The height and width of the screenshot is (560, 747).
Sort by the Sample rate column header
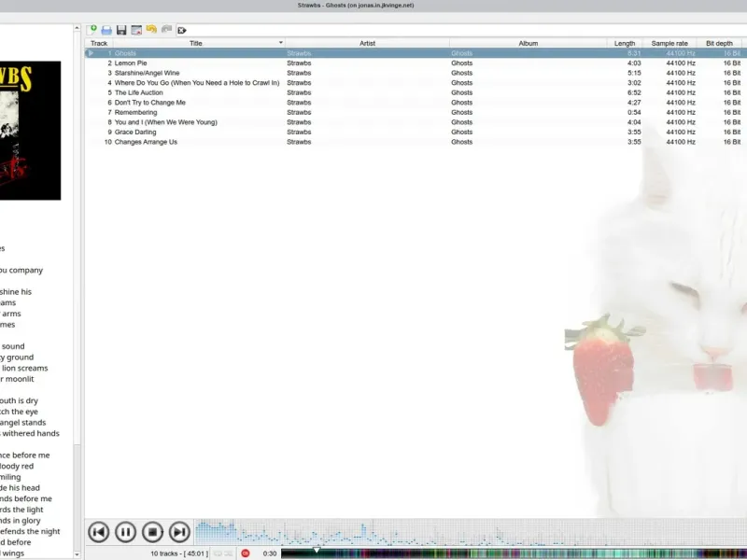coord(669,43)
